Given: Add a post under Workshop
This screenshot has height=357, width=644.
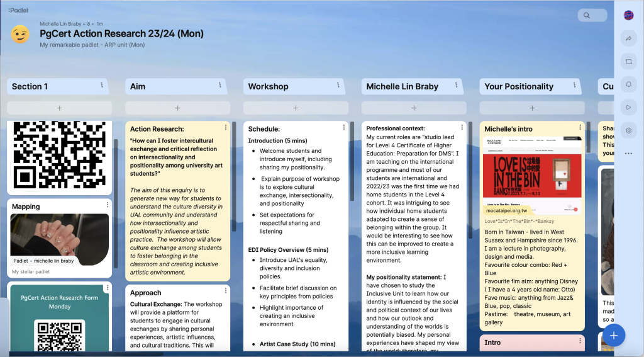Looking at the screenshot, I should click(x=296, y=108).
